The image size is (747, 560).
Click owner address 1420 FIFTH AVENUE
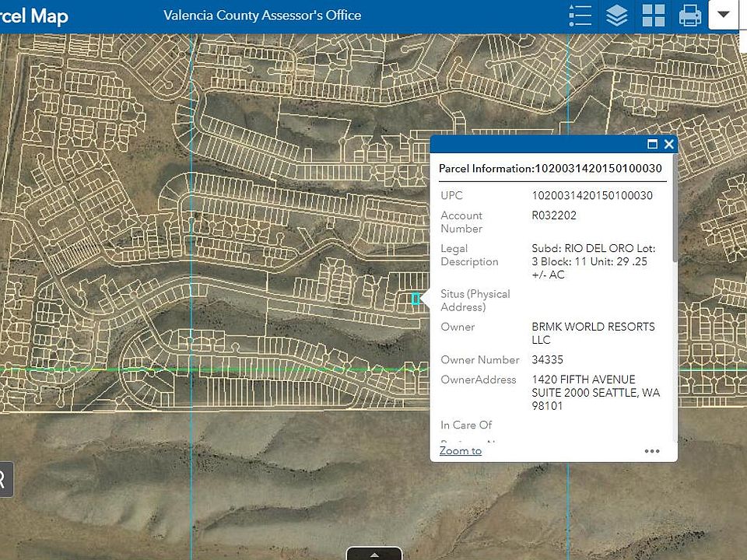(595, 393)
